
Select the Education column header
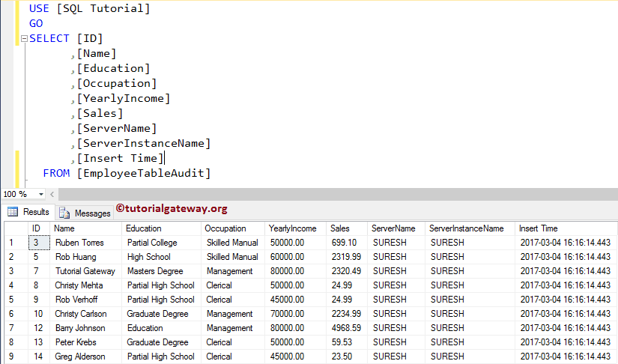pos(161,228)
